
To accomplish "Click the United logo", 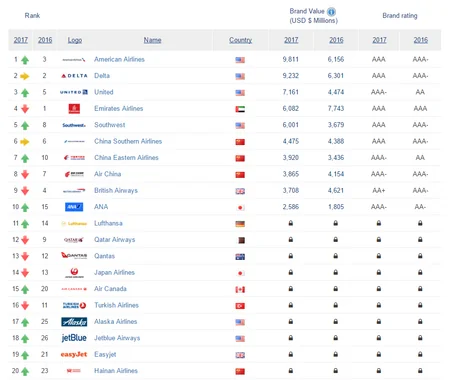I will point(74,92).
